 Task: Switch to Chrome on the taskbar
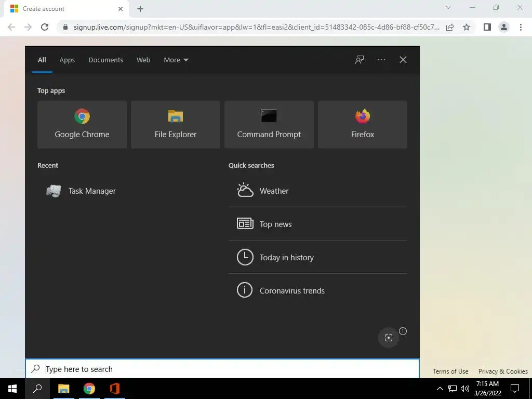tap(89, 389)
